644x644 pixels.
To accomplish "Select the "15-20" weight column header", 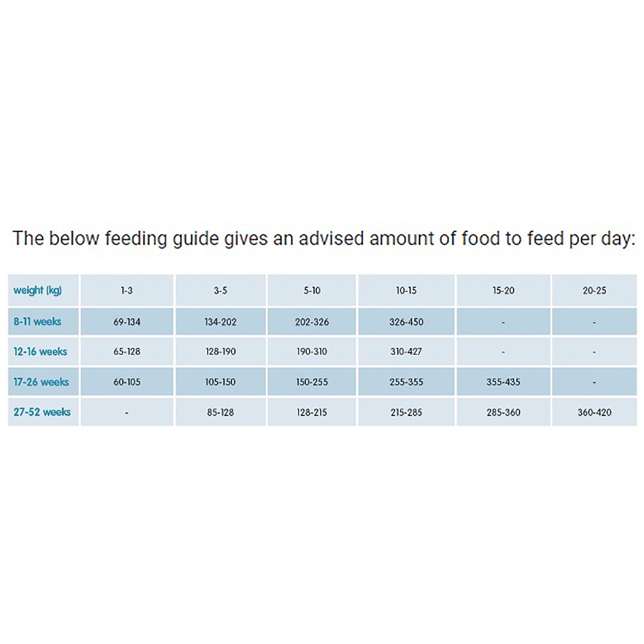I will 503,291.
